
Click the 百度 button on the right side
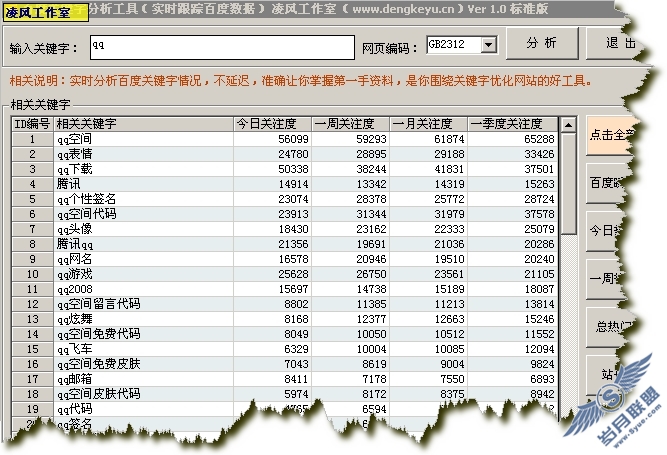606,183
